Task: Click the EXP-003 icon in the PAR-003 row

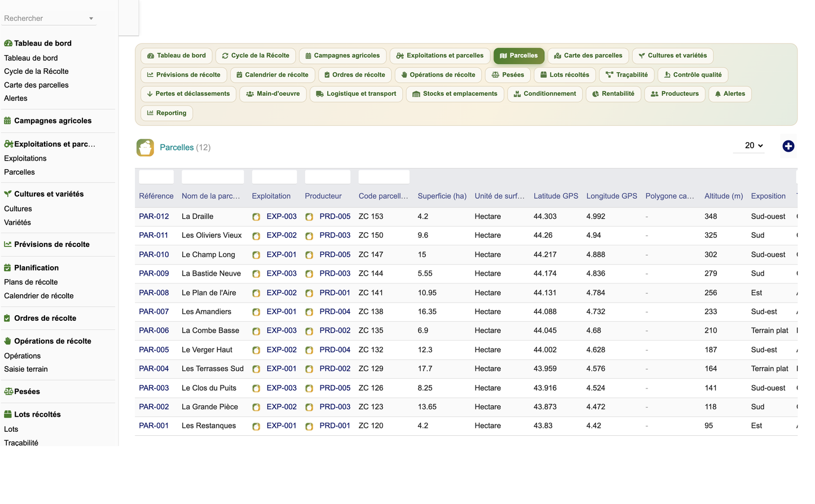Action: 256,388
